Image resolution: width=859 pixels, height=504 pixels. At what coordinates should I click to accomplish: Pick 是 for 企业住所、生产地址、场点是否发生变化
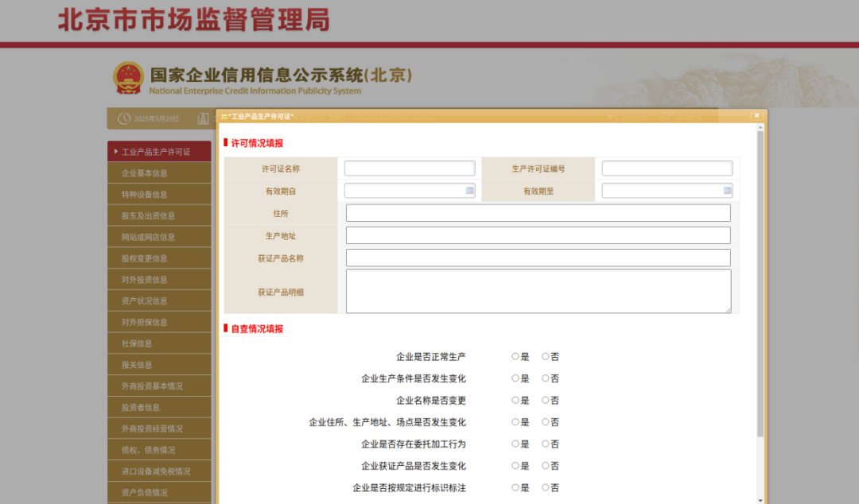[515, 422]
